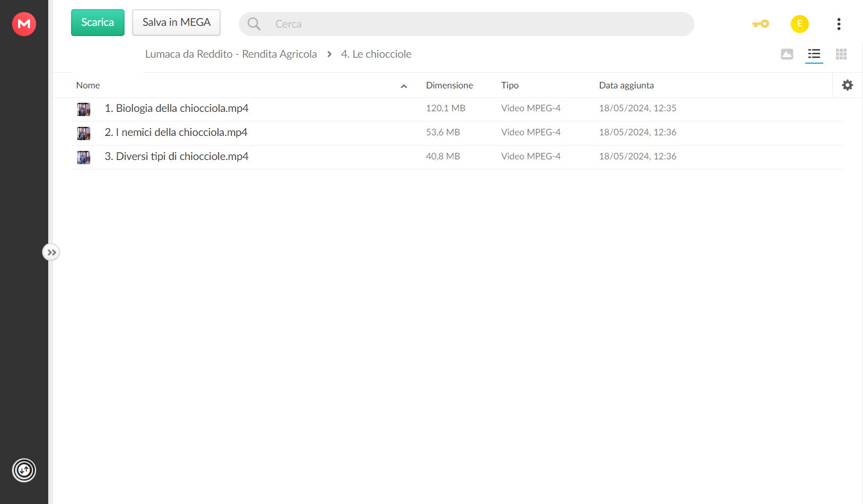Click the Scarica download button

[97, 22]
